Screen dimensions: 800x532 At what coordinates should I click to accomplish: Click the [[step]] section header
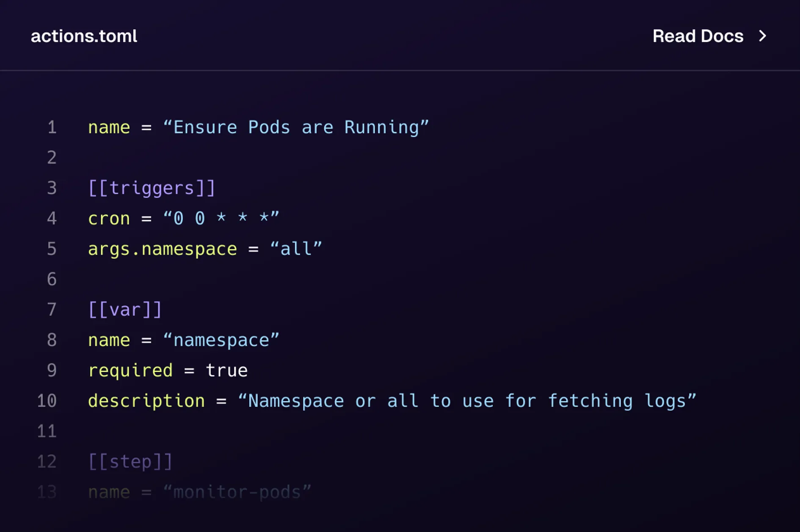coord(130,461)
